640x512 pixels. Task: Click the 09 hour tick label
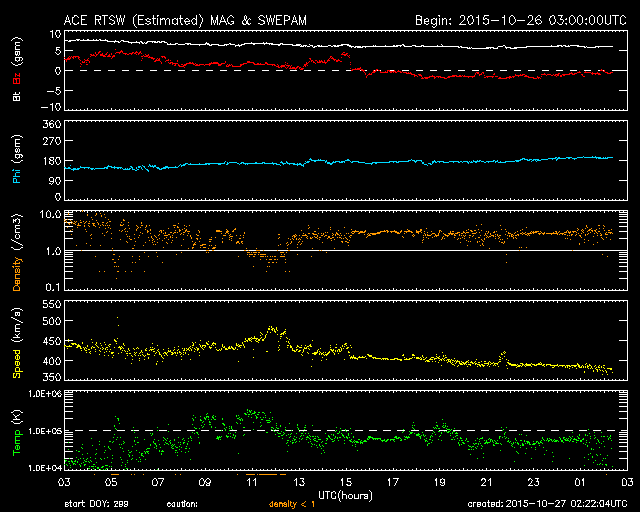(x=205, y=482)
